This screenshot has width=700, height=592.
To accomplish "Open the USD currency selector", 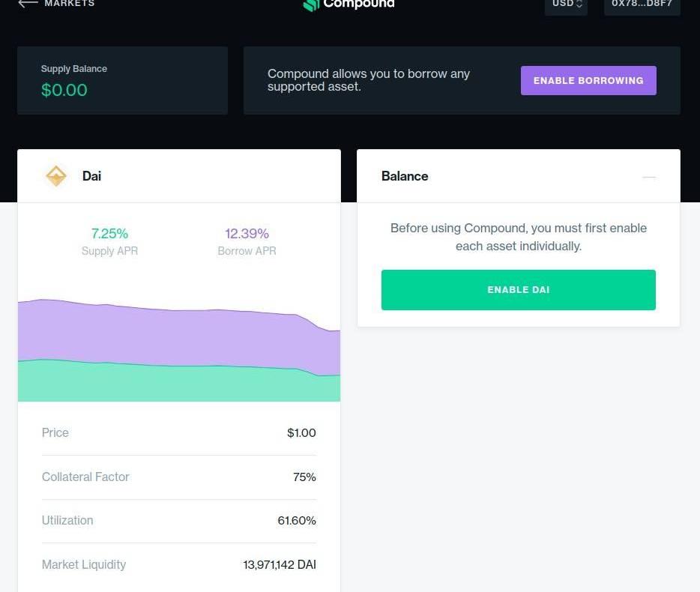I will (x=564, y=4).
